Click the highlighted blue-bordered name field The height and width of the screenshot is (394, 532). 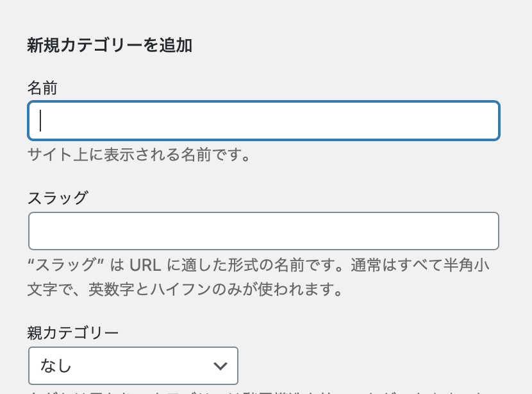(x=263, y=121)
